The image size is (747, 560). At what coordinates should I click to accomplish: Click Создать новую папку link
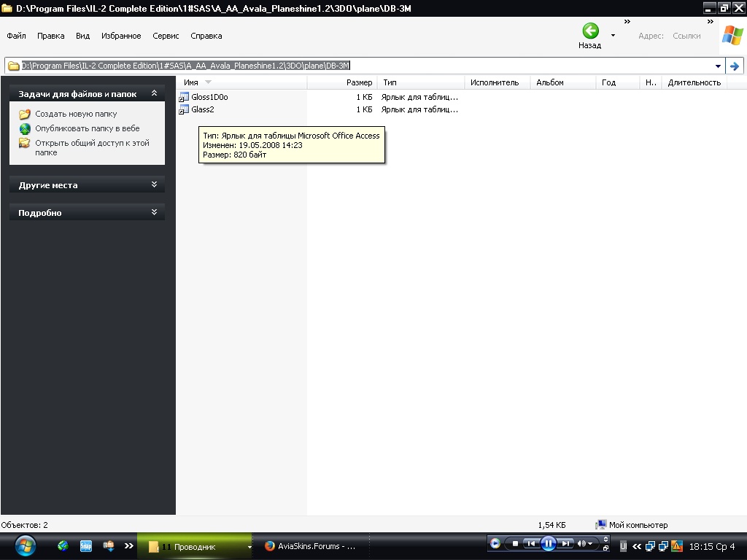point(76,114)
